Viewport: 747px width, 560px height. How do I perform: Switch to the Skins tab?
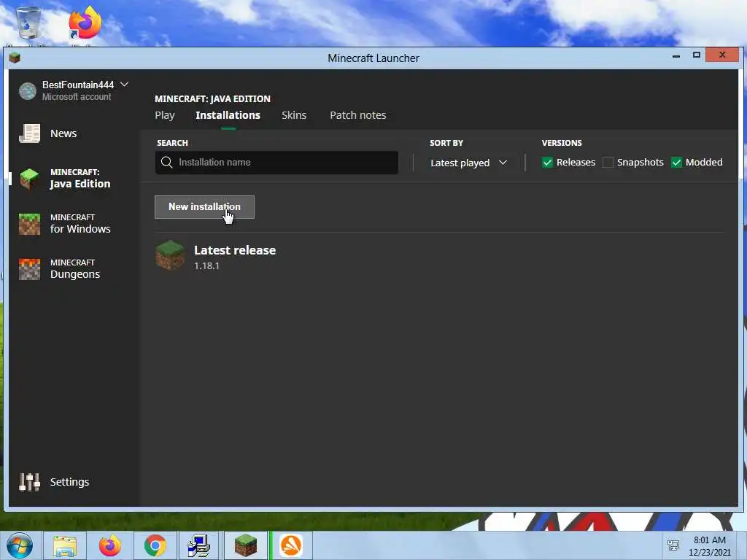pyautogui.click(x=294, y=115)
